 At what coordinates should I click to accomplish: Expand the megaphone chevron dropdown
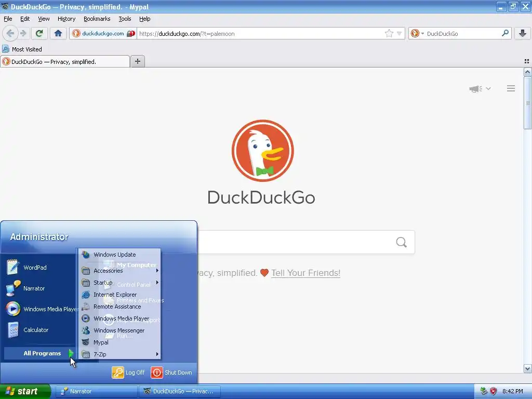pyautogui.click(x=488, y=89)
